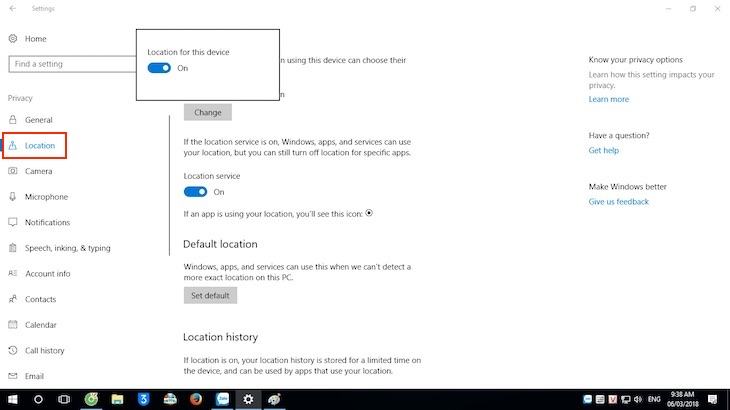The image size is (730, 410).
Task: Click the Set default button
Action: [210, 296]
